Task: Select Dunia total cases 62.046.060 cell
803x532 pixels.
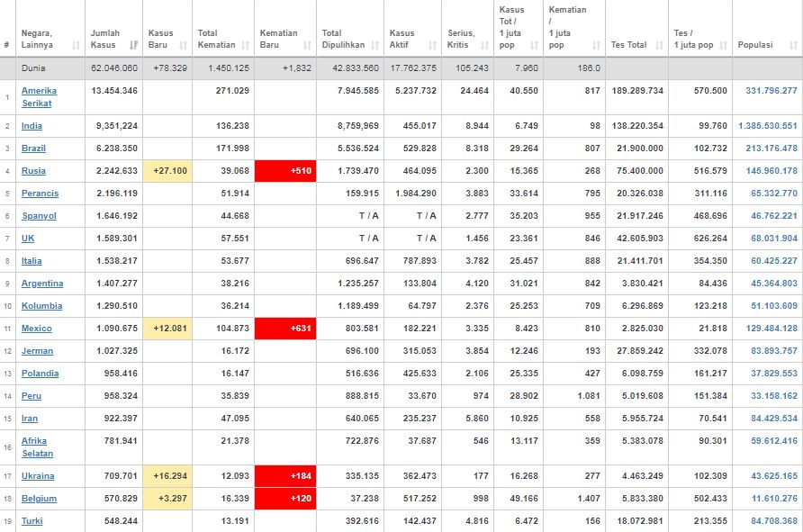Action: pyautogui.click(x=113, y=68)
